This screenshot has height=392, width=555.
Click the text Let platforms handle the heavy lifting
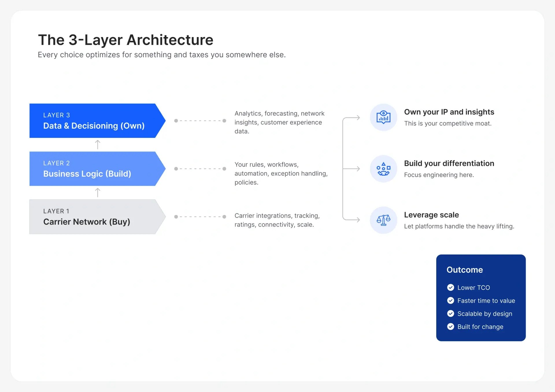pyautogui.click(x=459, y=226)
